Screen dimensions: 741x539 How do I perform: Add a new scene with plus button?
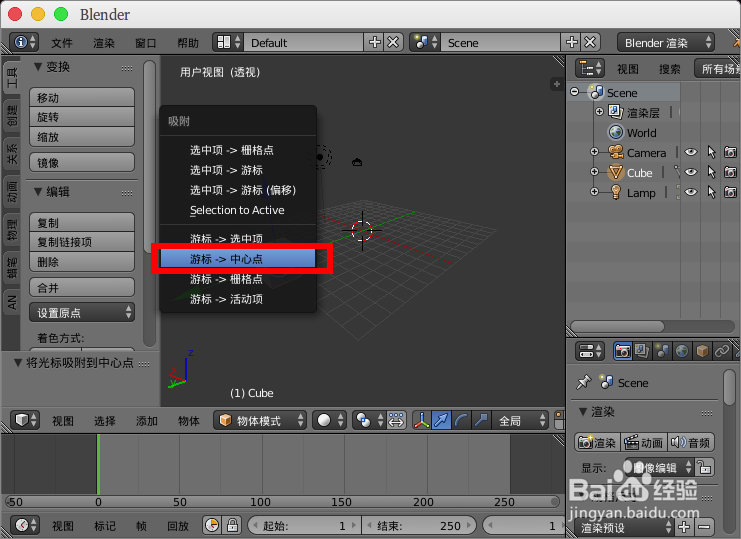point(571,43)
